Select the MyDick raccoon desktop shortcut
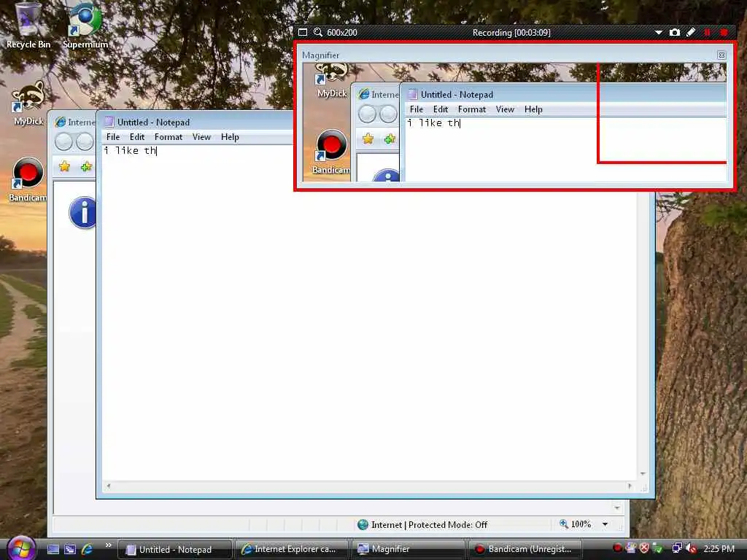 pos(28,103)
